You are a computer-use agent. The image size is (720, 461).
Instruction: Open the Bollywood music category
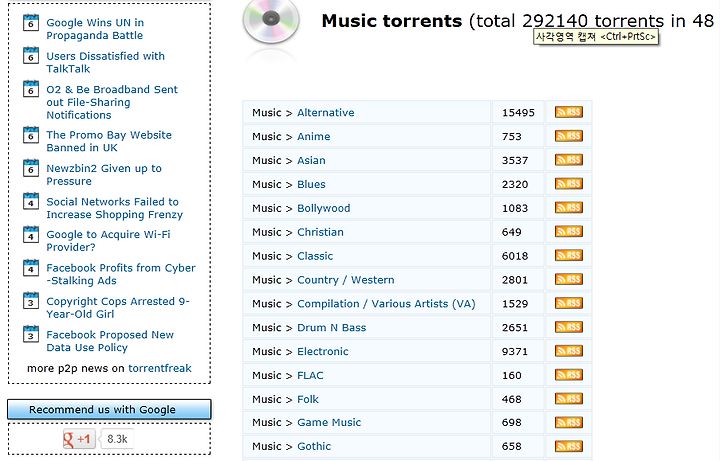point(324,208)
